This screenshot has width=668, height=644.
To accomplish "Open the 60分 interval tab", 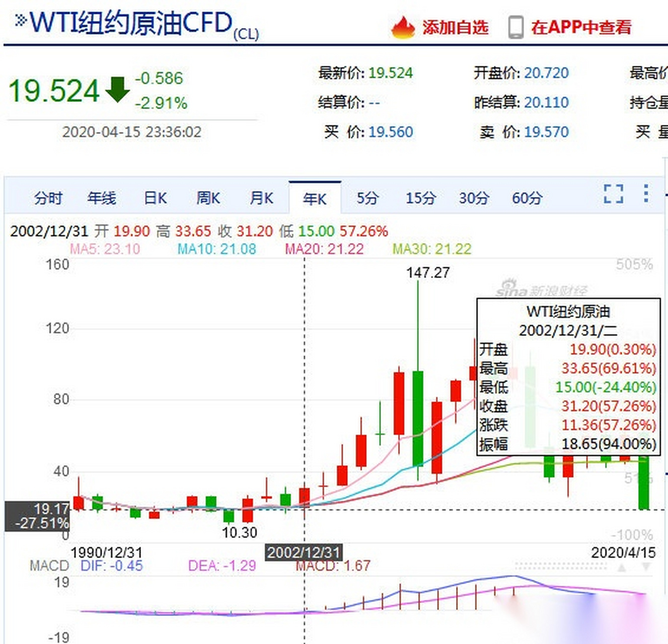I will pos(527,198).
